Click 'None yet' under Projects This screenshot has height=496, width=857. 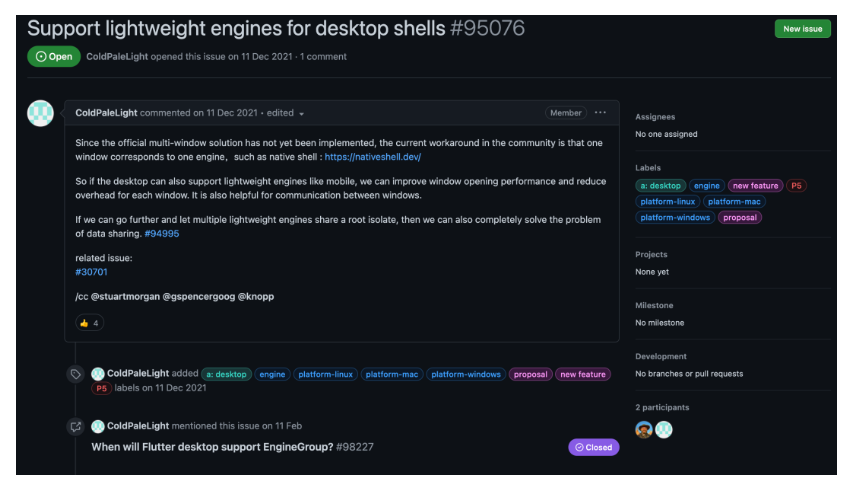point(652,271)
